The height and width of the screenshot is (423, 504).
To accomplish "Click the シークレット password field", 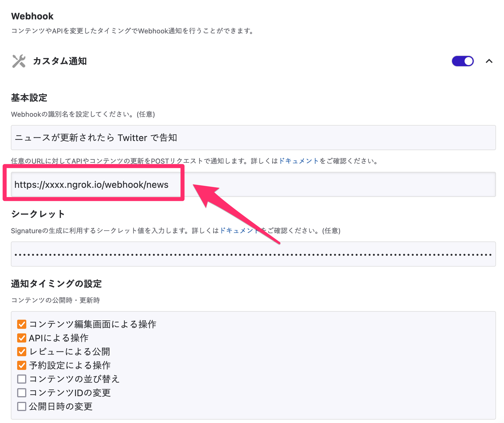I will [x=253, y=254].
